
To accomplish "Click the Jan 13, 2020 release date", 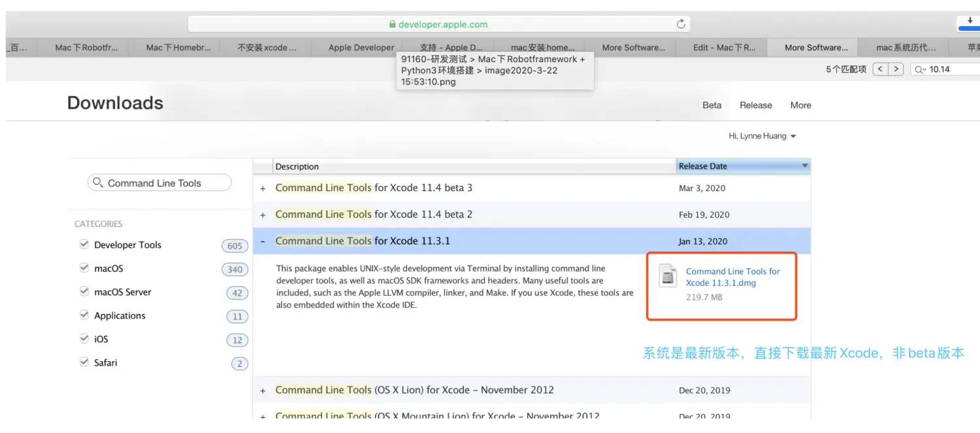I will 702,241.
